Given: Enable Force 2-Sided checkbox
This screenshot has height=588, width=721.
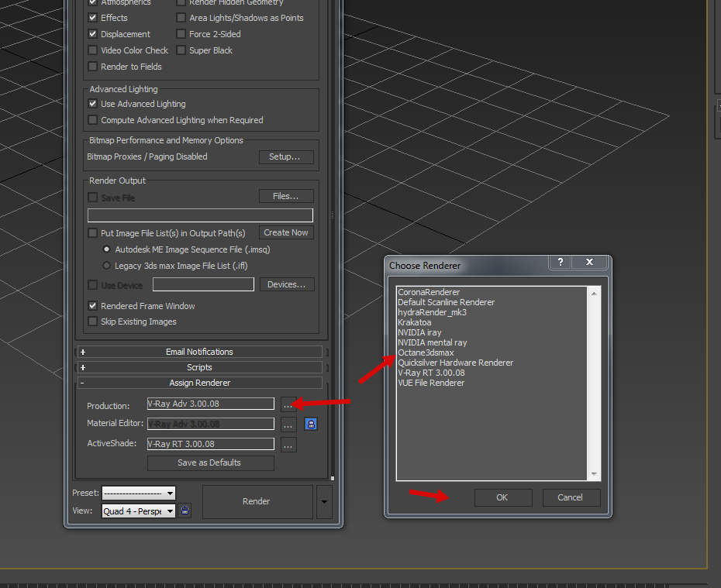Looking at the screenshot, I should [x=181, y=33].
